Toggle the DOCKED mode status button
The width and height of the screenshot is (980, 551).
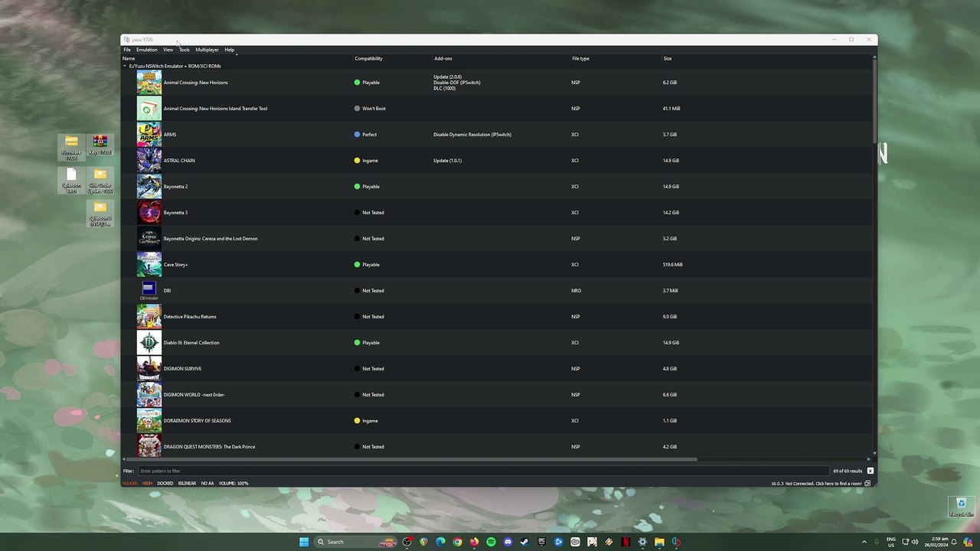[x=165, y=484]
